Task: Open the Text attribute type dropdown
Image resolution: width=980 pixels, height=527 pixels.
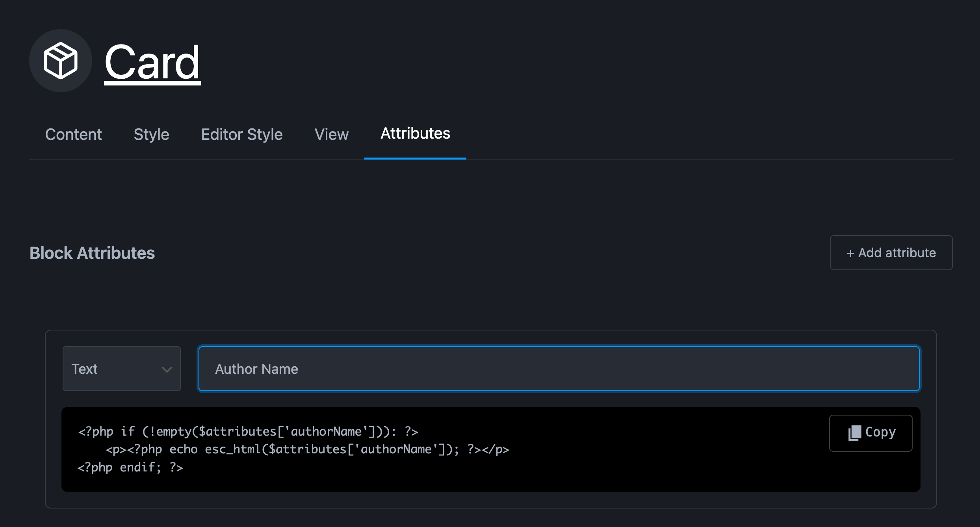Action: pos(121,369)
